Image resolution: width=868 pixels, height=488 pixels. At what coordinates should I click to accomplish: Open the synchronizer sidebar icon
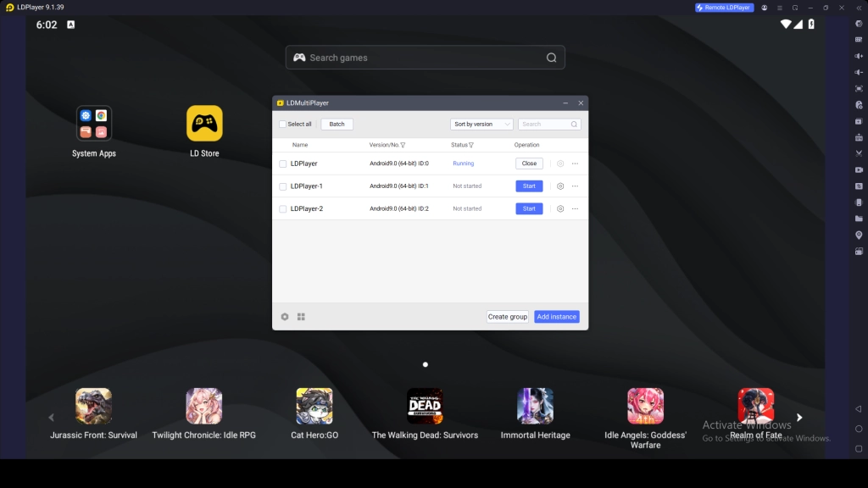point(859,186)
